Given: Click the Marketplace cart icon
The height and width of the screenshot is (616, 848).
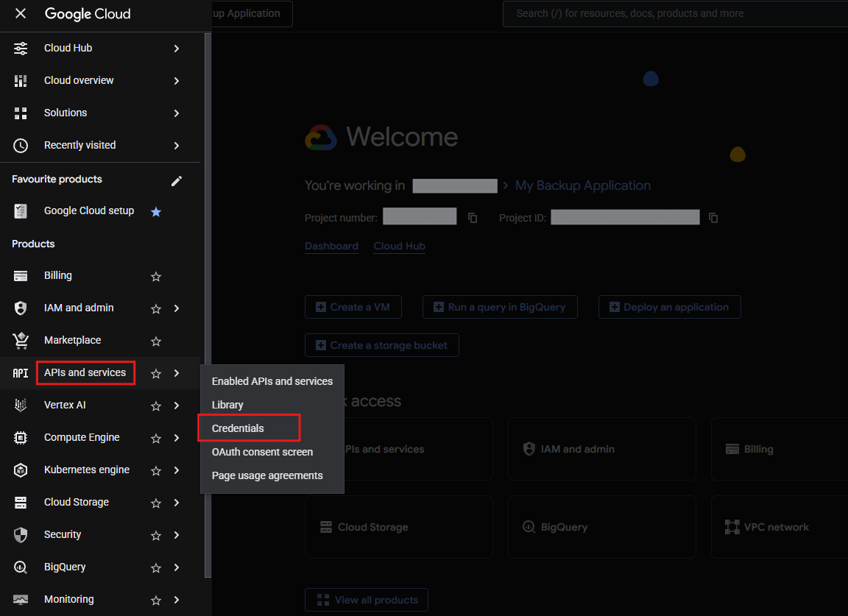Looking at the screenshot, I should 21,341.
